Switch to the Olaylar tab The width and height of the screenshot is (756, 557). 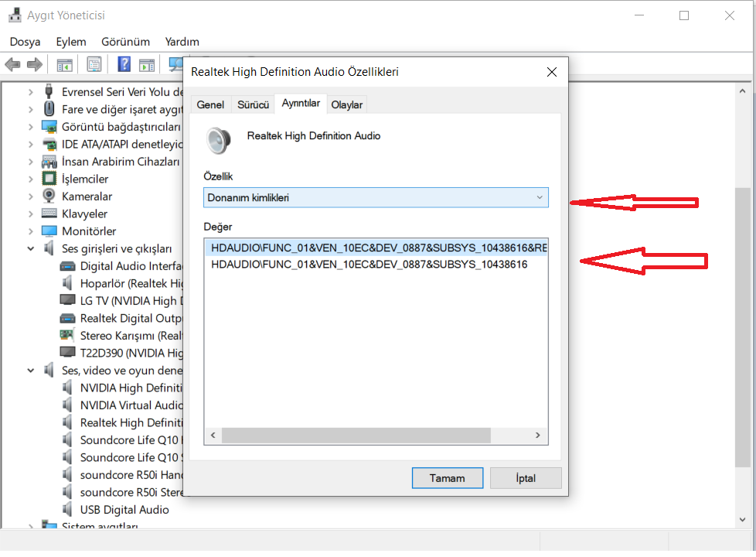[x=346, y=104]
